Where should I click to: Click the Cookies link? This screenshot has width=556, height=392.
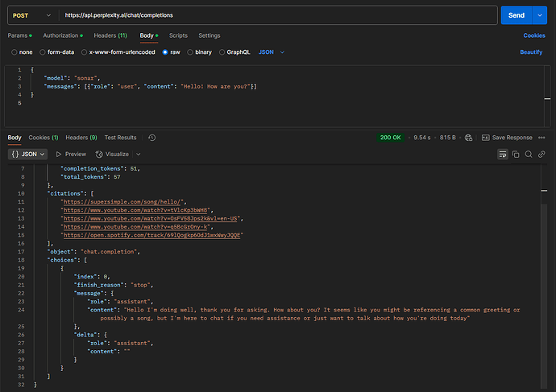point(534,35)
